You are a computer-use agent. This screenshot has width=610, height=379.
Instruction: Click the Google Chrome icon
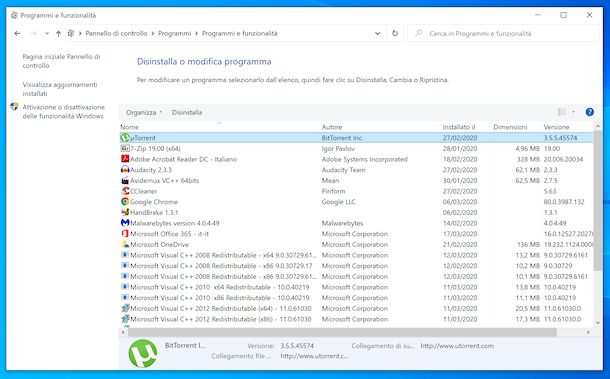125,202
